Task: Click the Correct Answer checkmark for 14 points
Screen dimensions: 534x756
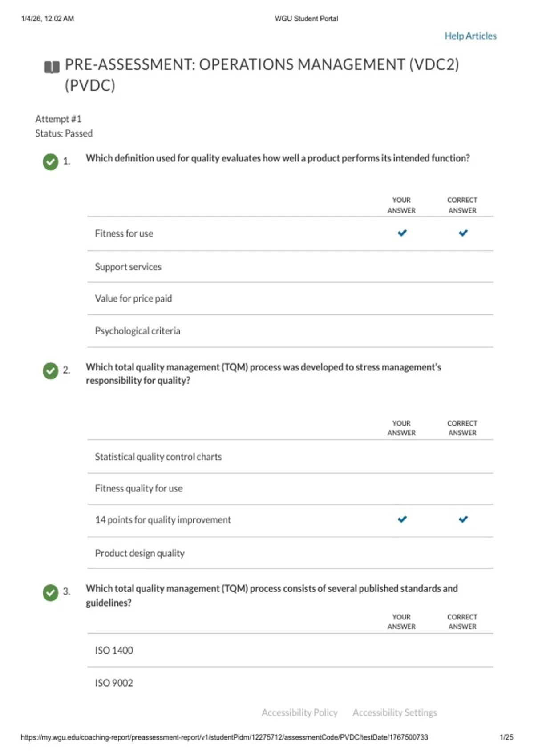Action: coord(463,519)
